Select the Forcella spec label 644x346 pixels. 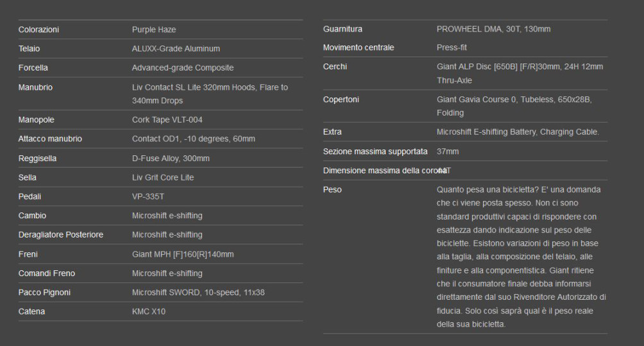tap(33, 68)
